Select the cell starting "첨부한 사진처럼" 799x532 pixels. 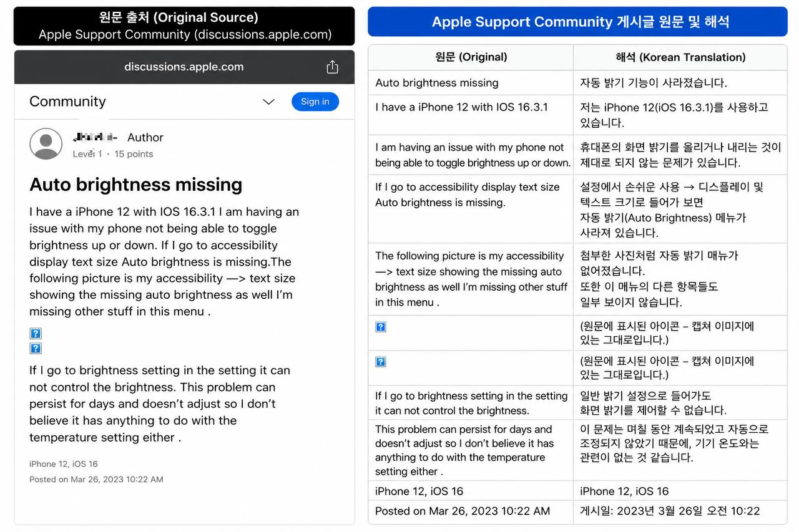(680, 279)
